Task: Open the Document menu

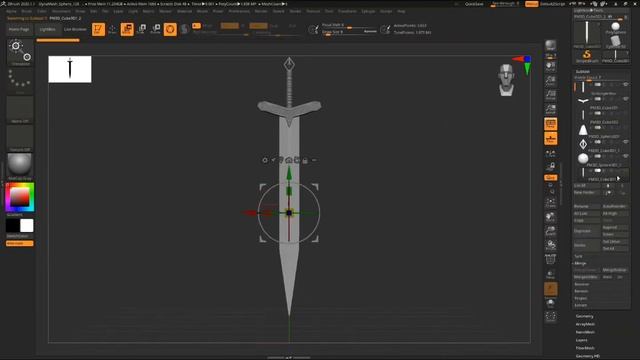Action: (61, 11)
